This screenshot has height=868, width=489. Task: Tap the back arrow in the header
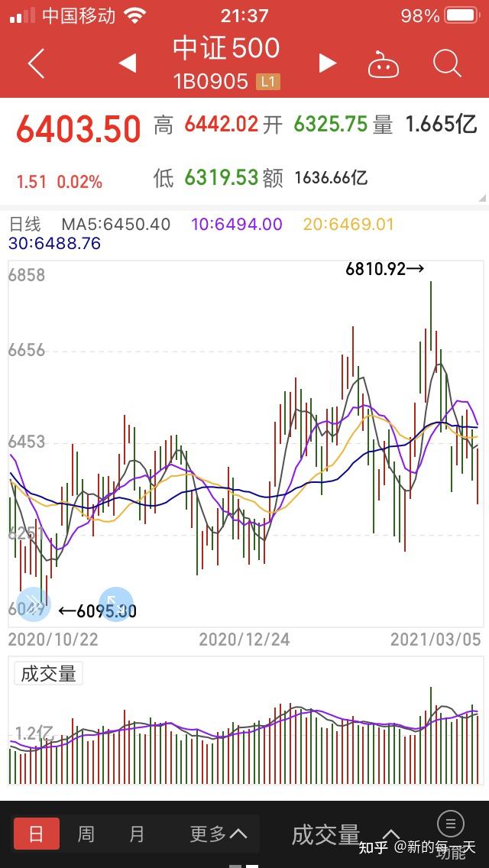coord(37,63)
